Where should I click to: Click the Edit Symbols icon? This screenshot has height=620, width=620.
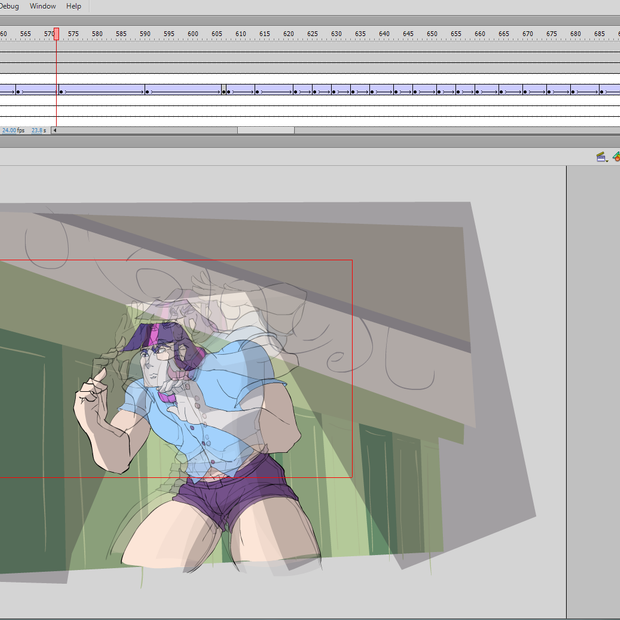(x=617, y=157)
